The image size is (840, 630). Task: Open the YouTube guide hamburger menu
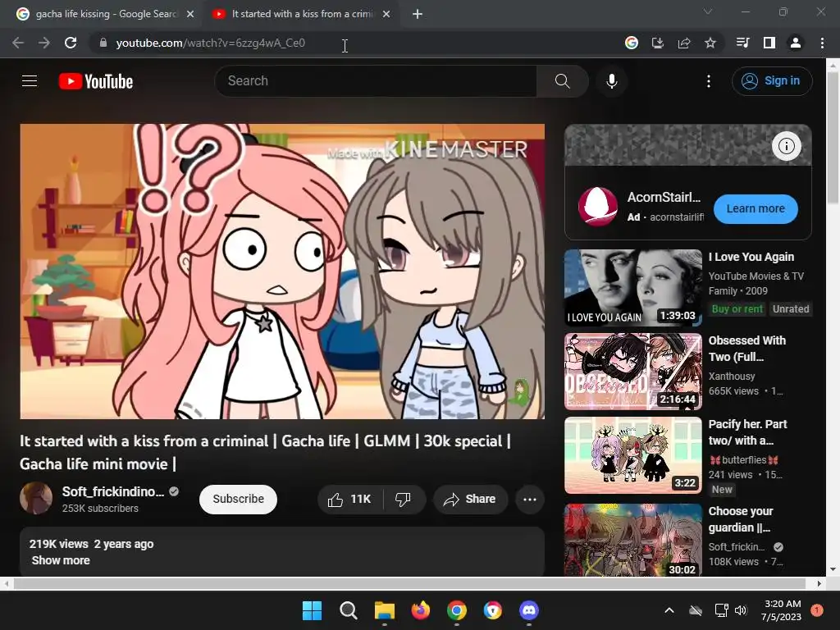pyautogui.click(x=30, y=81)
